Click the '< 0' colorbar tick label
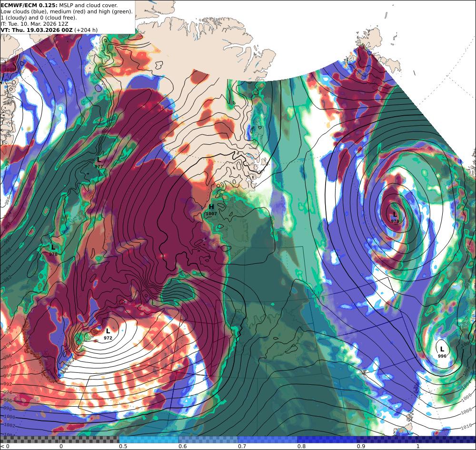476x450 pixels. click(5, 446)
